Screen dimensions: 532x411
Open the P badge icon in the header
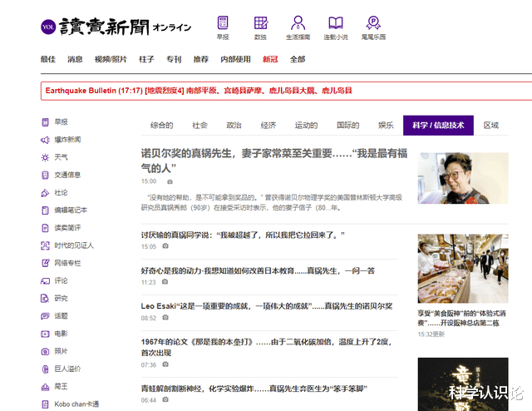(373, 22)
